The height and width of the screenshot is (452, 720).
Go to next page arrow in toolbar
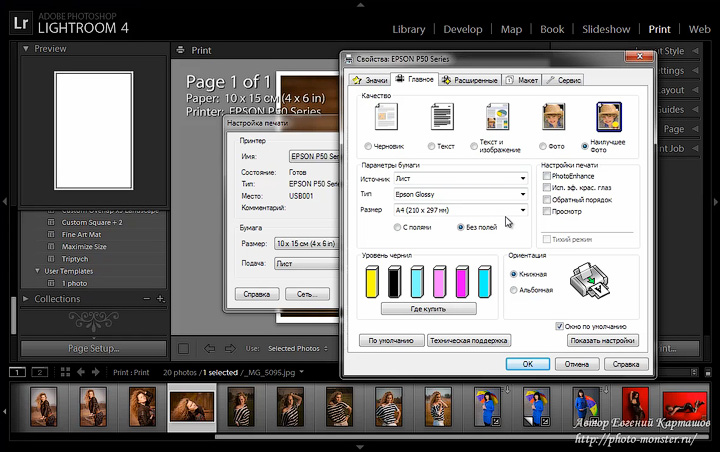click(230, 349)
